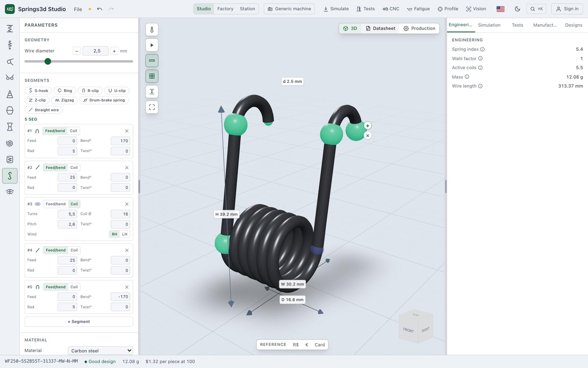Open the Fatigue tool
This screenshot has width=588, height=368.
pos(418,9)
